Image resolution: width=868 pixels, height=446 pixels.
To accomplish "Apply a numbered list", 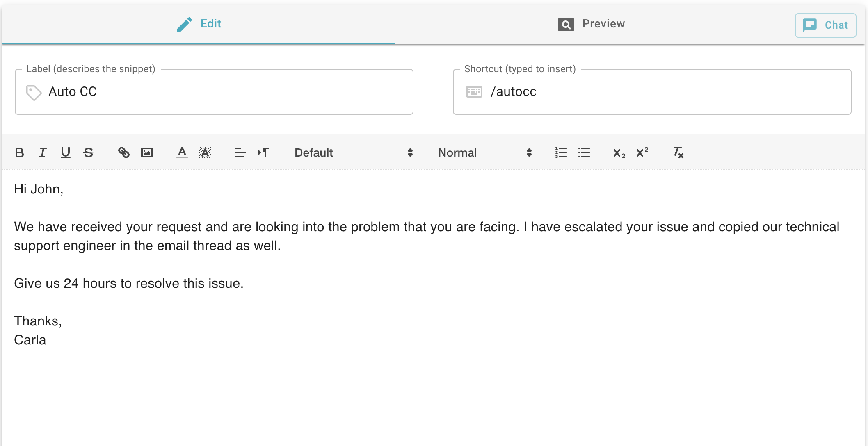I will point(561,153).
